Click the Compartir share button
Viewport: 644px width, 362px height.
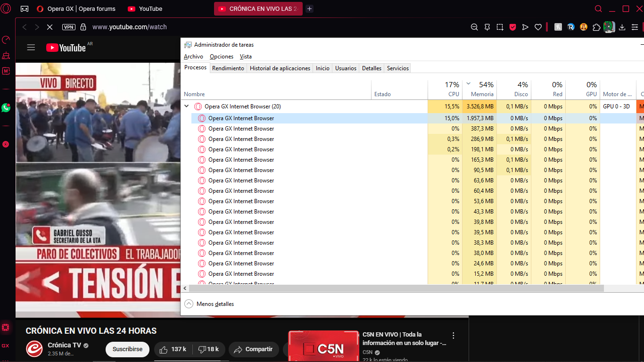point(254,349)
